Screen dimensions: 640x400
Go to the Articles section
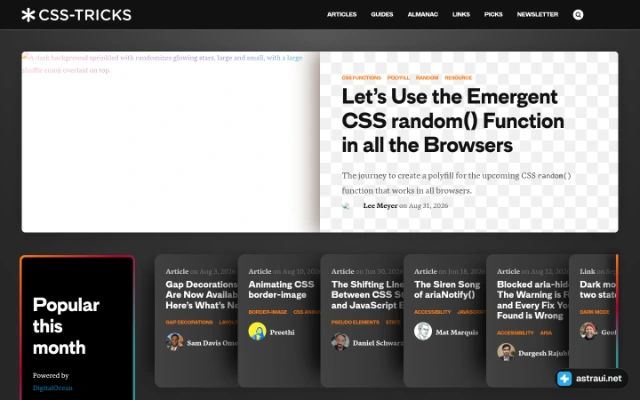click(342, 14)
